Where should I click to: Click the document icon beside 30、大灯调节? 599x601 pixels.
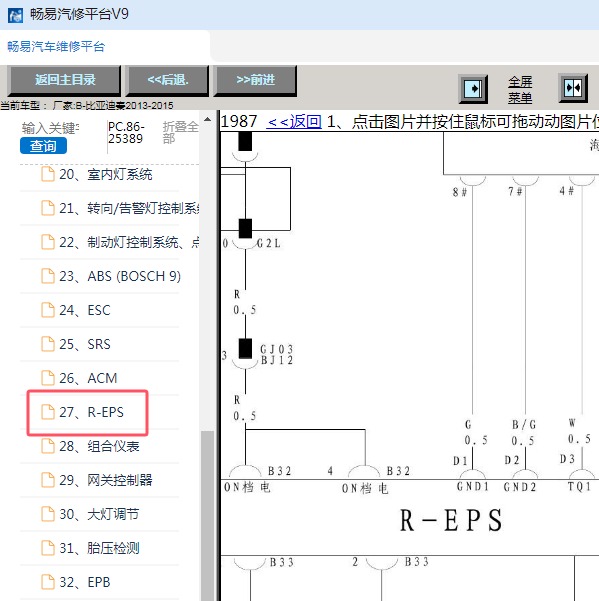coord(48,514)
